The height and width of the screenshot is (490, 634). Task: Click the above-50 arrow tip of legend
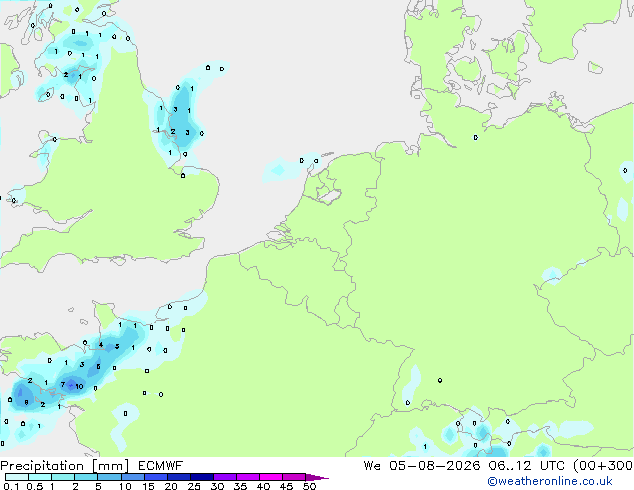point(317,477)
